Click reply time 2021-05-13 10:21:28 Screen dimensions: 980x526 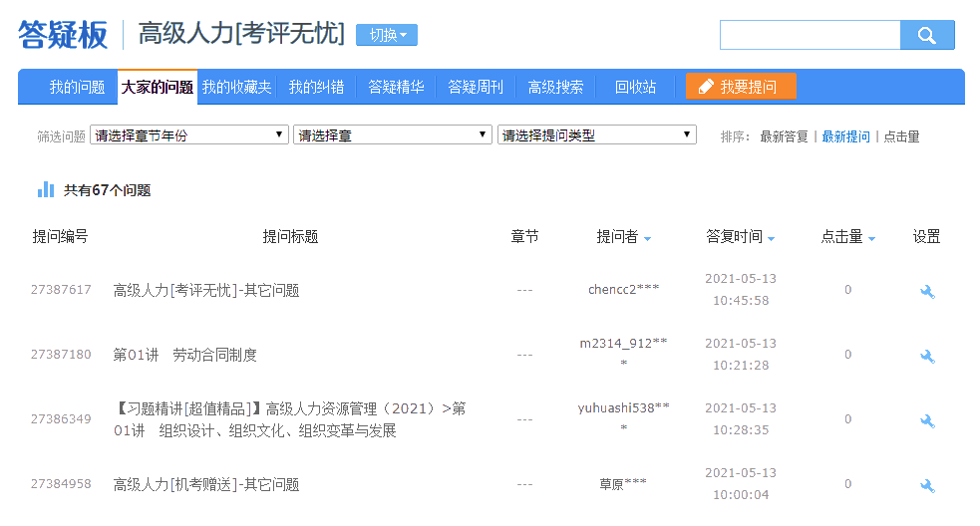[x=741, y=355]
